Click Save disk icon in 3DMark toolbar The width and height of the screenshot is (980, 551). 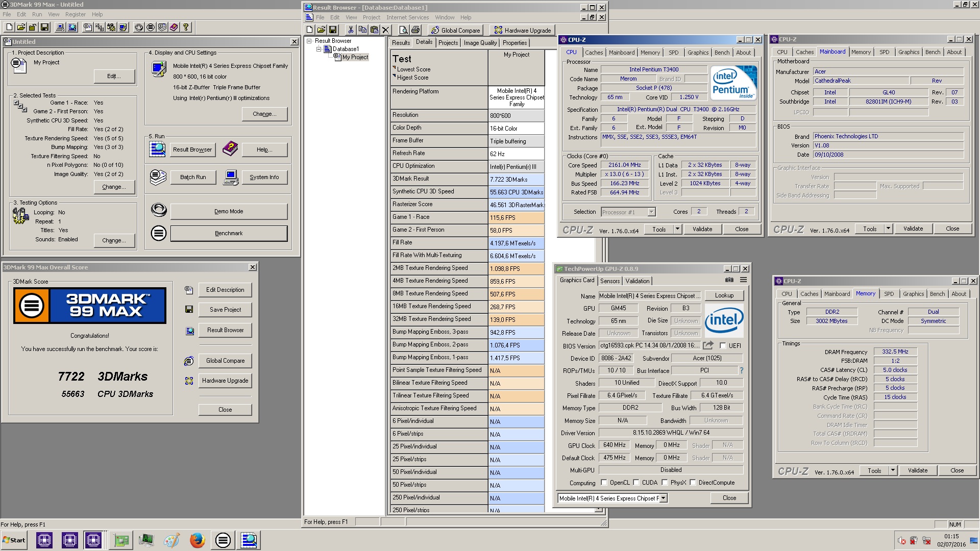44,28
